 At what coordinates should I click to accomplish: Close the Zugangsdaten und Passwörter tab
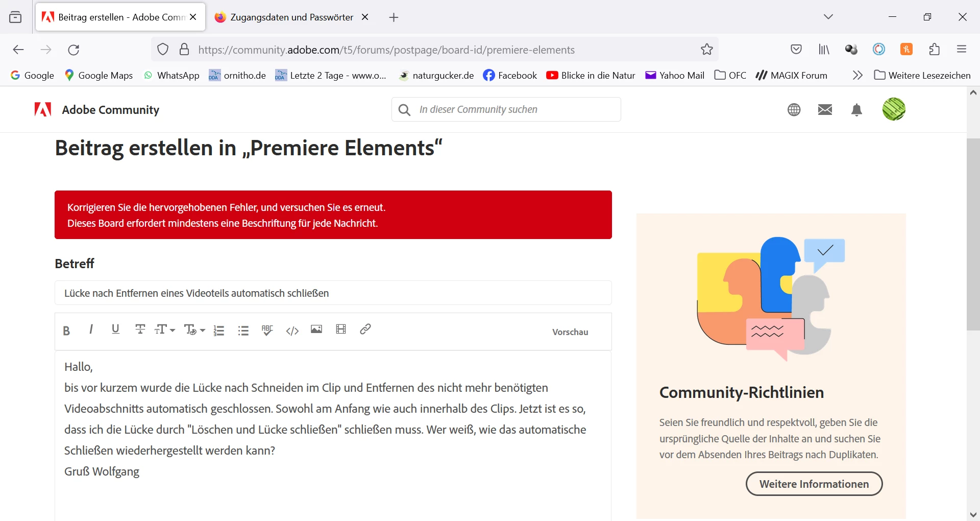tap(365, 17)
